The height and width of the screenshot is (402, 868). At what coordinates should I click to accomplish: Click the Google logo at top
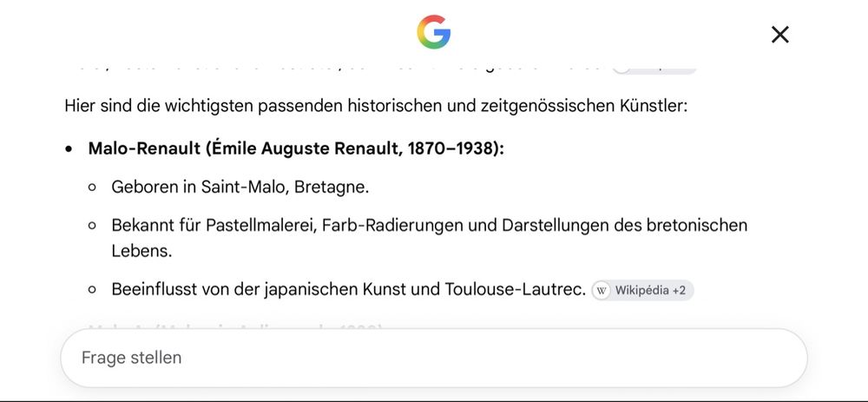coord(433,32)
